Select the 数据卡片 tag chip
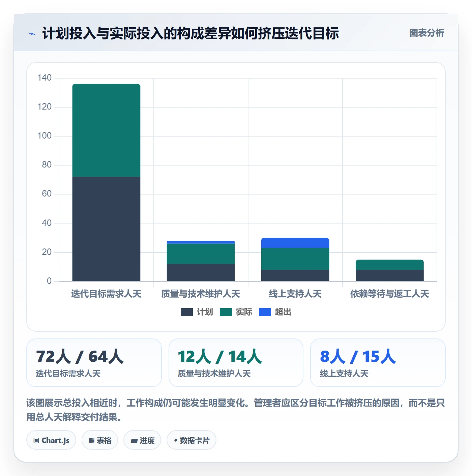Viewport: 472px width, 476px height. point(191,440)
